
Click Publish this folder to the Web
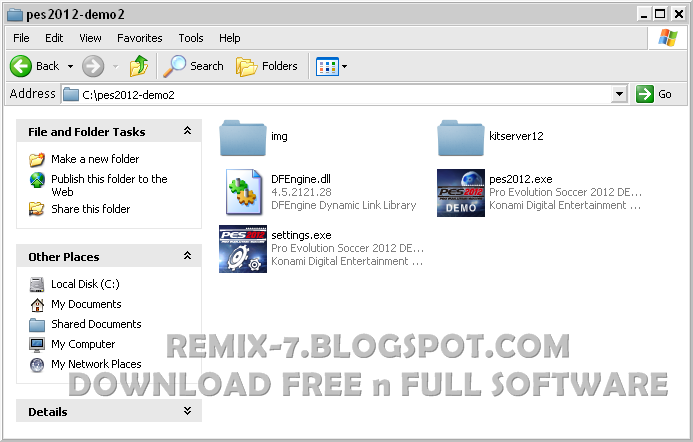[109, 186]
